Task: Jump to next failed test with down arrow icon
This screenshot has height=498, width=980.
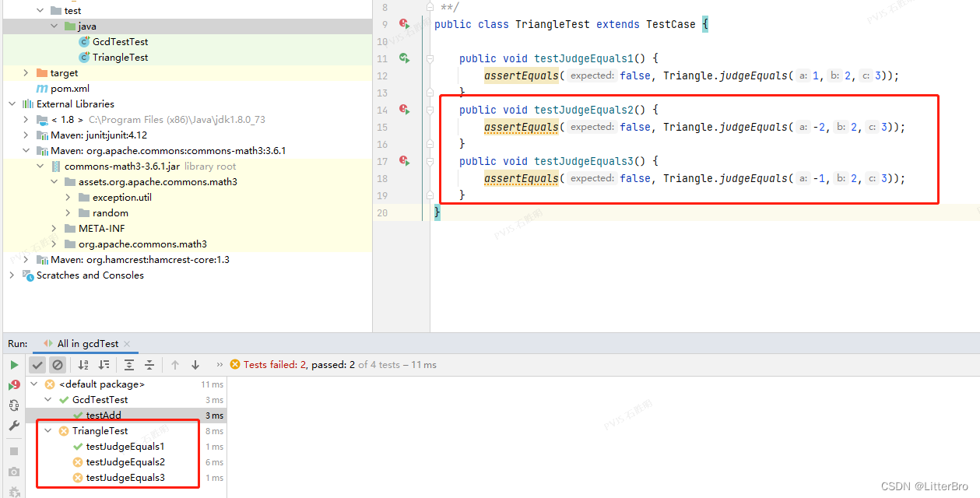Action: point(195,364)
